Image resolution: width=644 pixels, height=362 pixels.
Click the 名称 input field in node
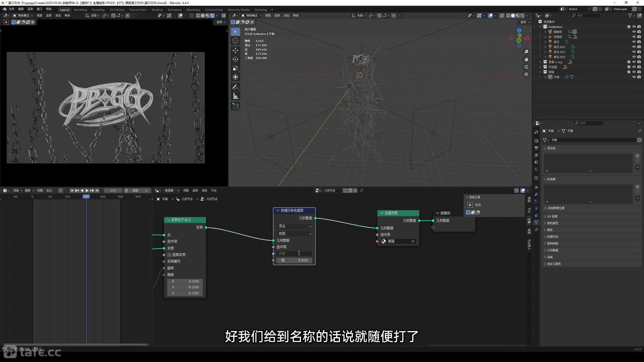(x=294, y=254)
